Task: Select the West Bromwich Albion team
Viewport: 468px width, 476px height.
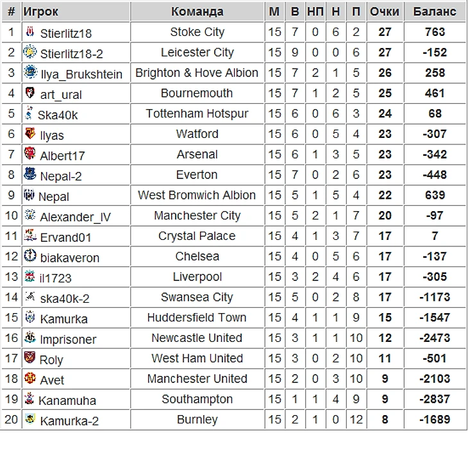Action: [197, 195]
